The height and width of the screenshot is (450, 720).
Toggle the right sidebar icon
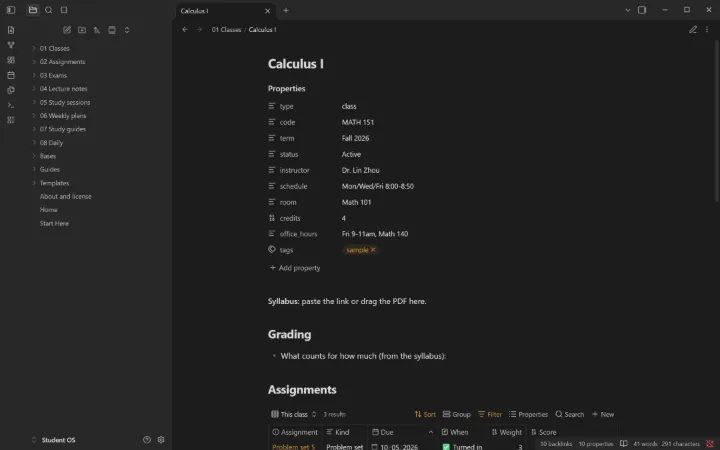pyautogui.click(x=642, y=10)
